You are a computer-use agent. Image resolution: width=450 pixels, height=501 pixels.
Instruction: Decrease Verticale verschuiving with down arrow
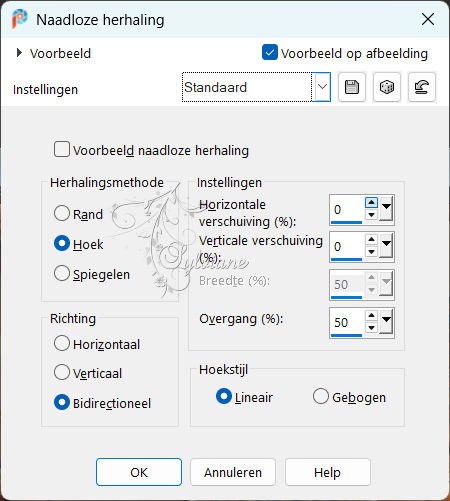coord(371,252)
